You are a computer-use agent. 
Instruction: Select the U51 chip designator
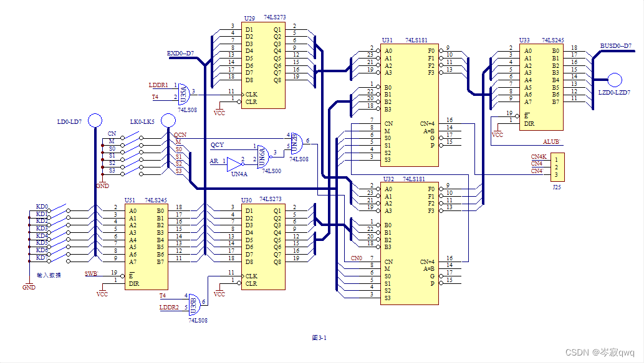[x=130, y=200]
